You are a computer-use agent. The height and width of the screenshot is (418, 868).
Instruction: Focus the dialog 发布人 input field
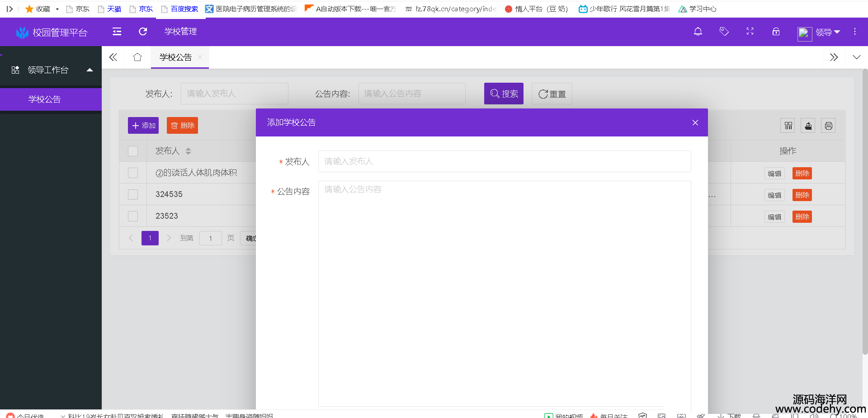click(x=505, y=161)
